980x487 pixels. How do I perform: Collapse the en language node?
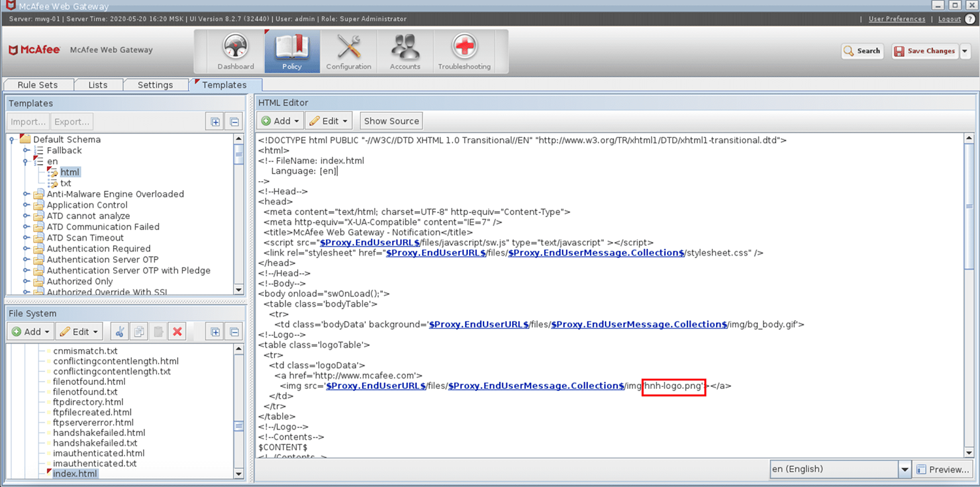tap(27, 161)
